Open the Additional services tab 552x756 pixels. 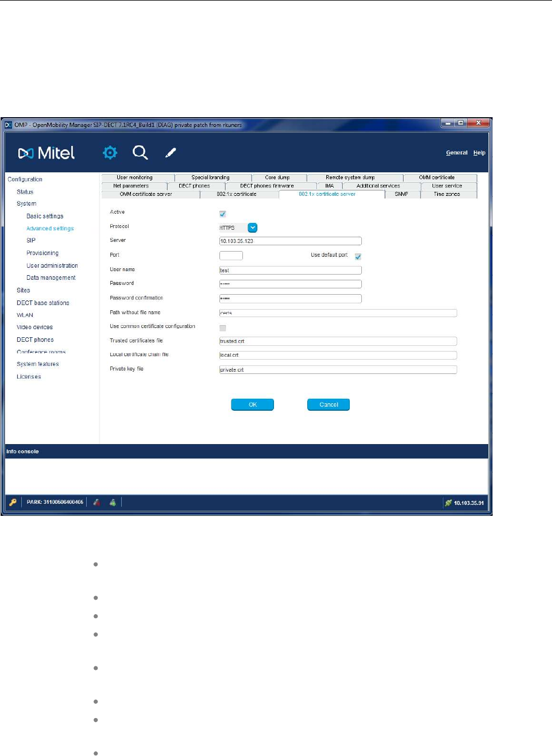tap(381, 186)
